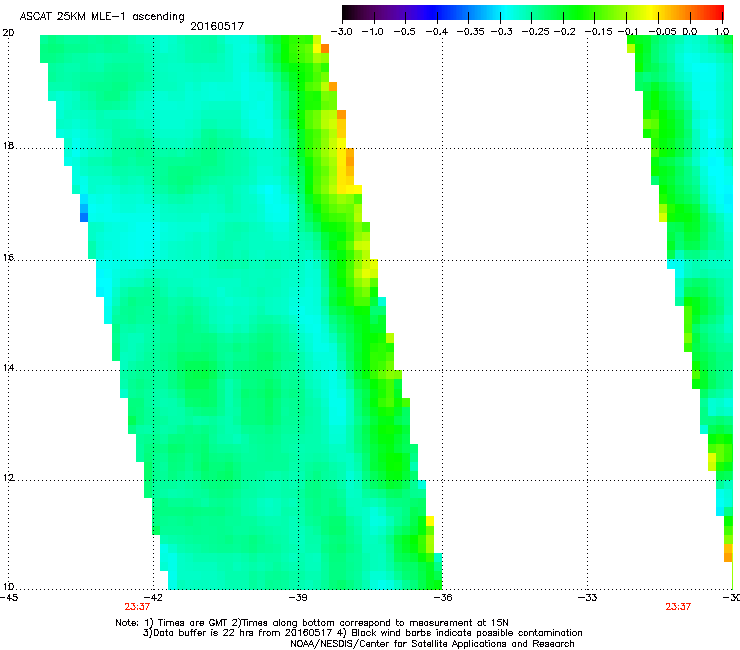Click the red 23:37 time under -42

137,607
